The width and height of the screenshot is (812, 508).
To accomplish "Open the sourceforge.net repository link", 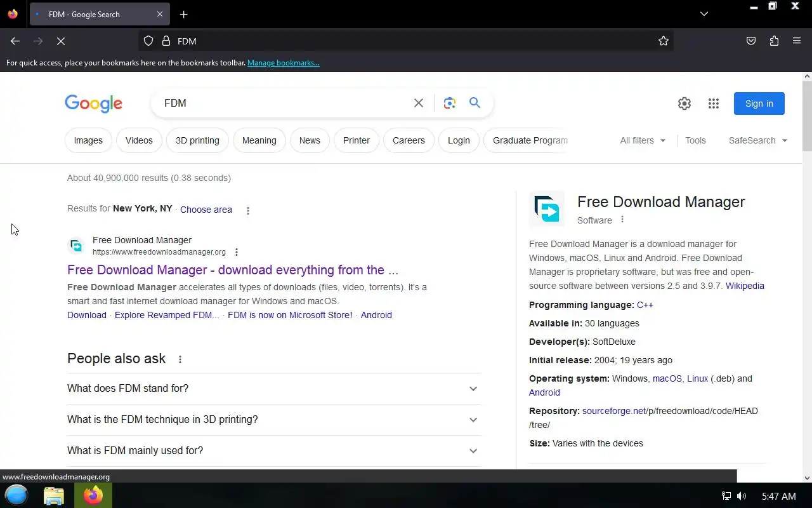I will point(614,411).
